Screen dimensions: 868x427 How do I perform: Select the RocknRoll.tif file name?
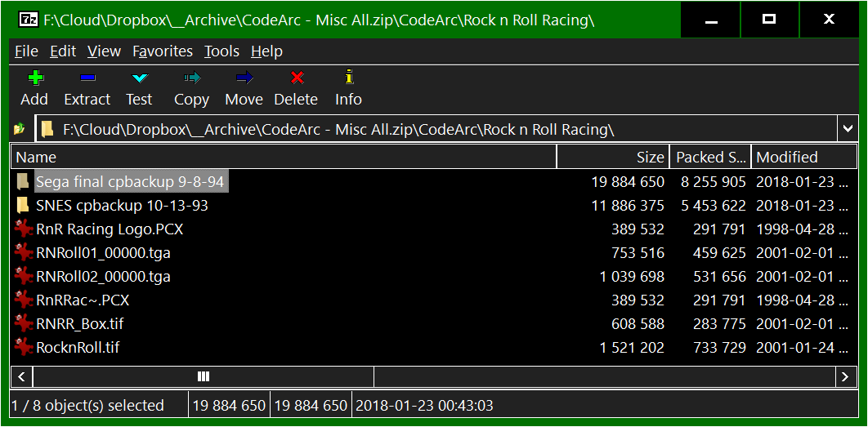(78, 348)
